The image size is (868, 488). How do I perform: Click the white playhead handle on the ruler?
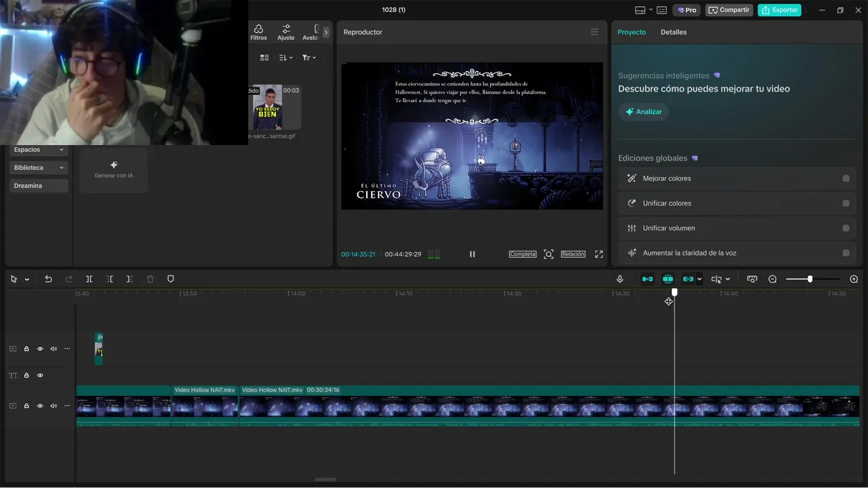[674, 292]
